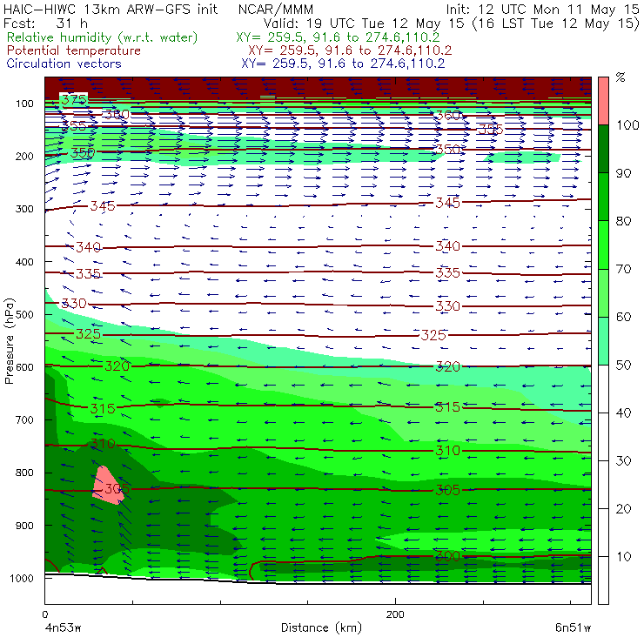Click the '%' unit label above the colorbar

(621, 77)
